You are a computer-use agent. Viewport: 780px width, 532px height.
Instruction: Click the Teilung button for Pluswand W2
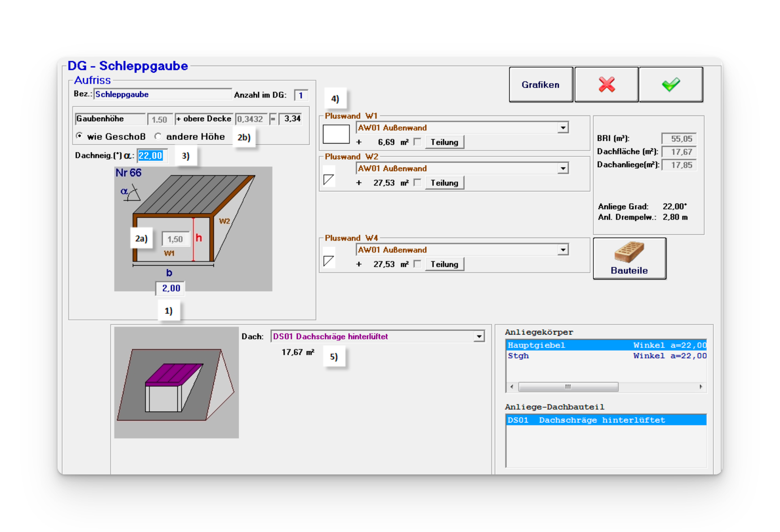(444, 183)
